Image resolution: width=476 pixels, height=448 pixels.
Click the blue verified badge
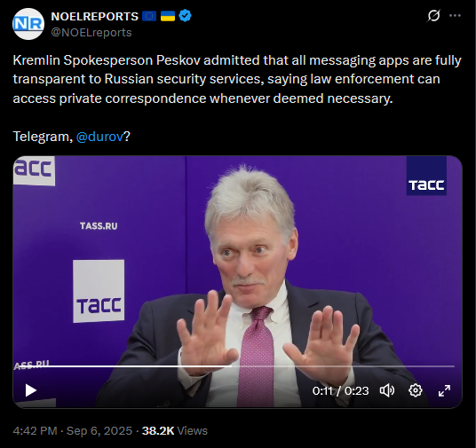(x=185, y=16)
